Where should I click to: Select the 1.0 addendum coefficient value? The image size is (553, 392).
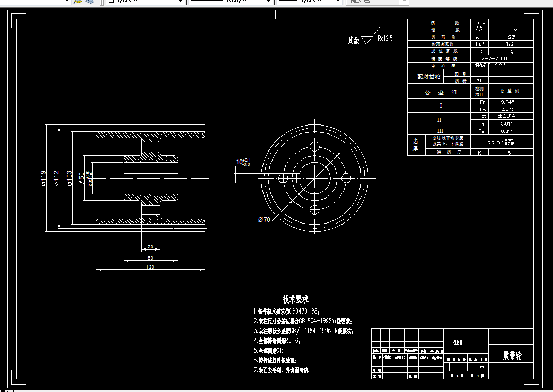510,44
